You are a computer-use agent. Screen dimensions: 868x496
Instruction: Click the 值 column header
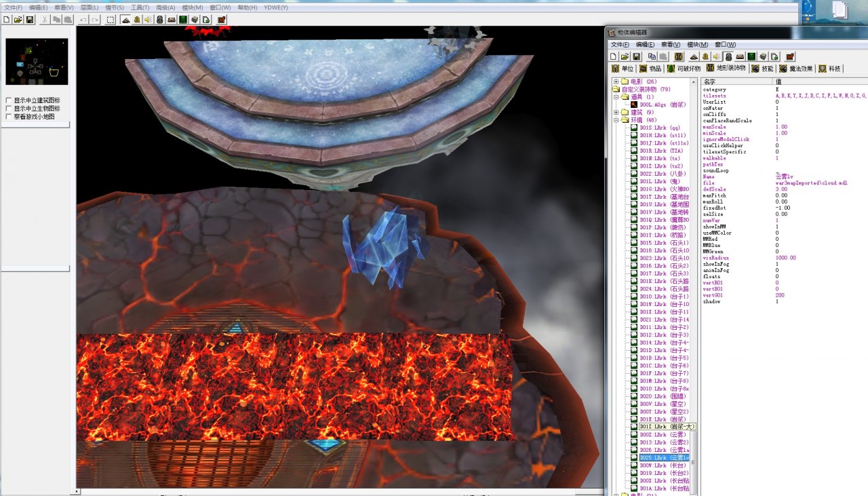pos(821,81)
